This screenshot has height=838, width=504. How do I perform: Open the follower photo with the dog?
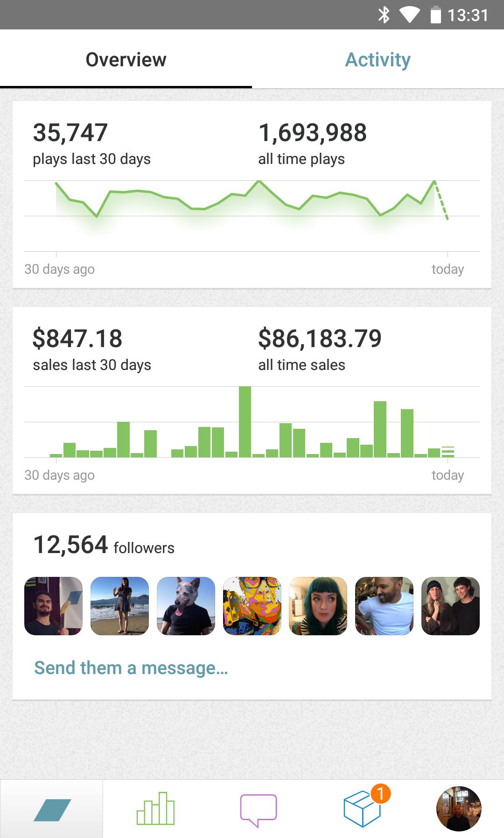(x=186, y=606)
